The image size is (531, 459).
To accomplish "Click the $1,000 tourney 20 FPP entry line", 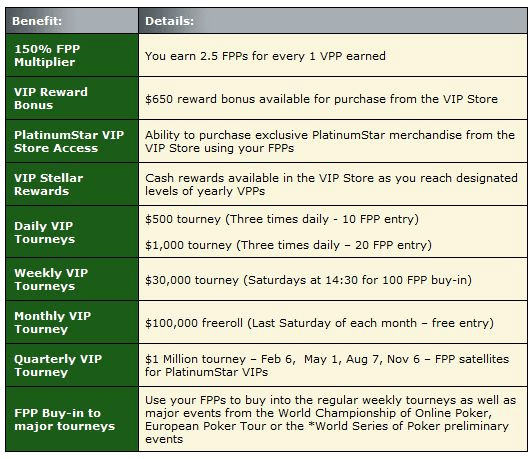I will (288, 245).
